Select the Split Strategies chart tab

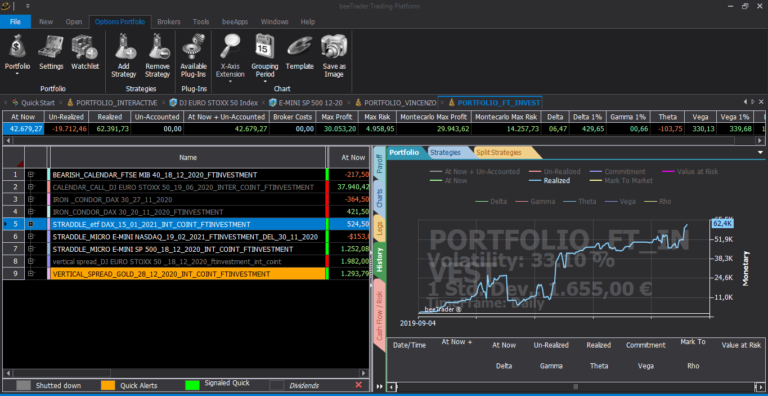(499, 152)
